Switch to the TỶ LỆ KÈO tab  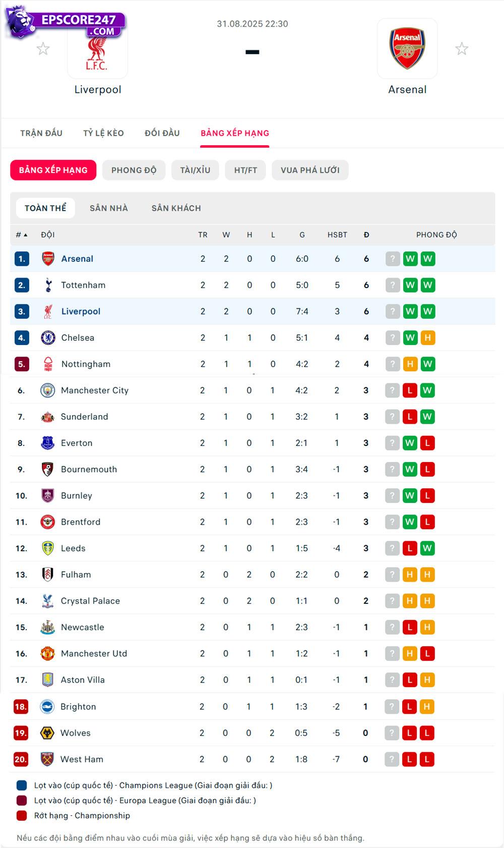tap(103, 133)
